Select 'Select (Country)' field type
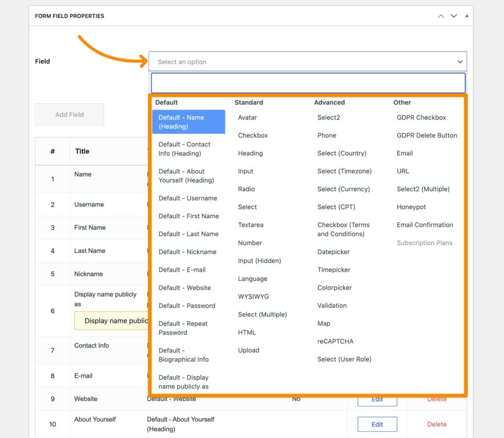 tap(342, 154)
